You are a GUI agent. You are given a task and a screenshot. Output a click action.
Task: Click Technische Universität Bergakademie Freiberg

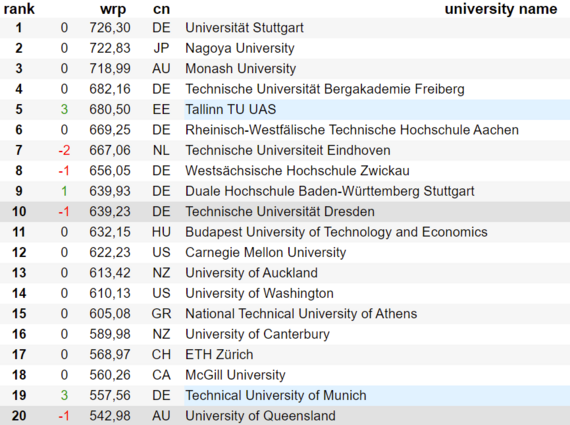(x=325, y=89)
